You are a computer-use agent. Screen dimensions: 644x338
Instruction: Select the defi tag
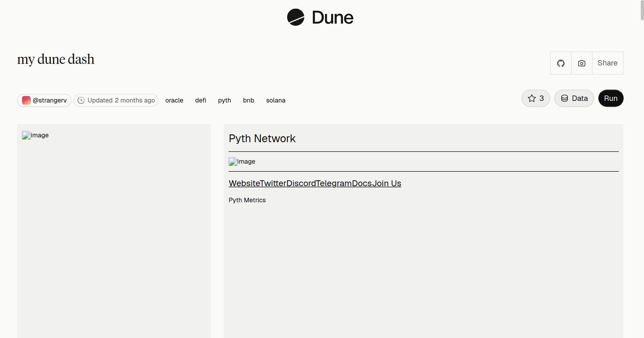click(200, 100)
